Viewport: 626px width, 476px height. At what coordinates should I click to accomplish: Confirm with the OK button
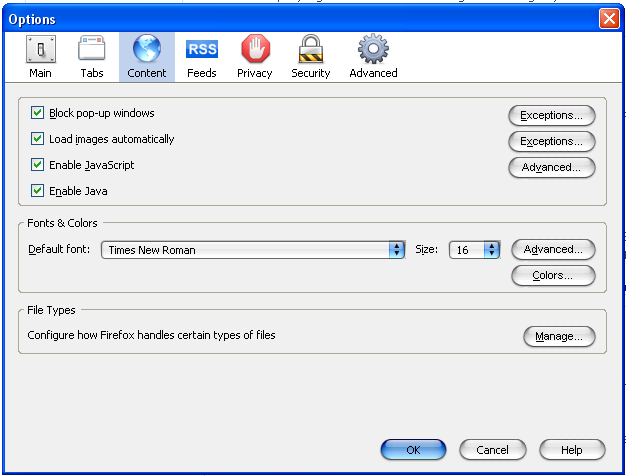click(x=413, y=450)
